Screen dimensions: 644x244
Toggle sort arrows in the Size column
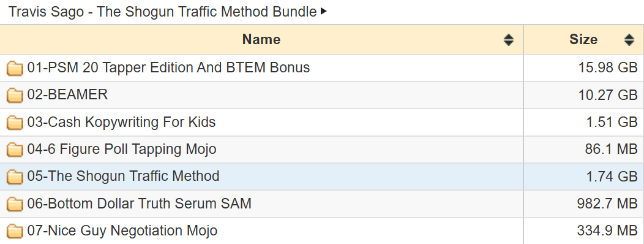629,40
